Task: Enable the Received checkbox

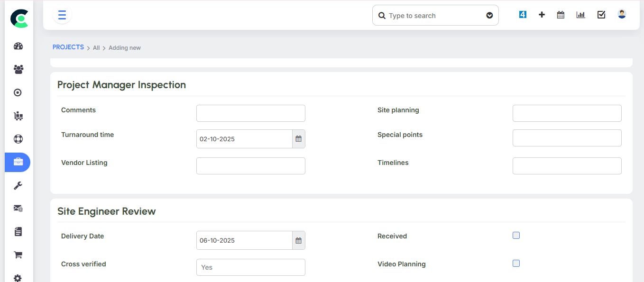Action: click(516, 235)
